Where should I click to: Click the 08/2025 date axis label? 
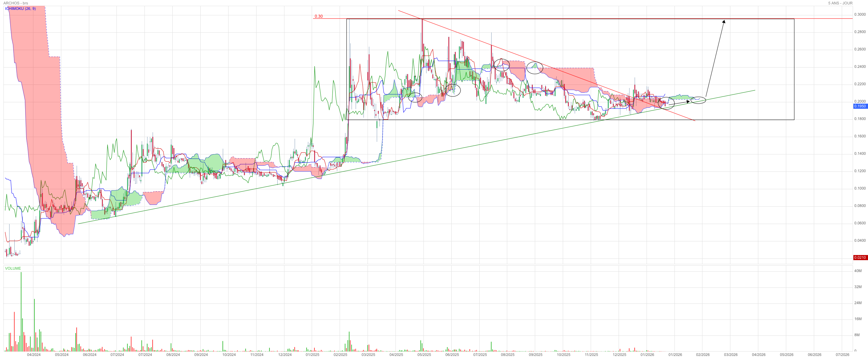tap(508, 355)
